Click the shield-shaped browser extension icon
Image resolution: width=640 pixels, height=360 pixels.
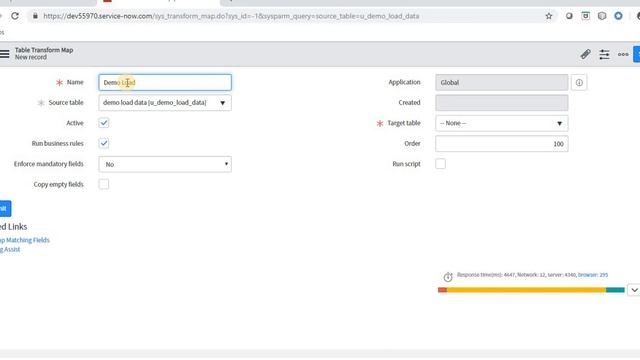pyautogui.click(x=602, y=16)
